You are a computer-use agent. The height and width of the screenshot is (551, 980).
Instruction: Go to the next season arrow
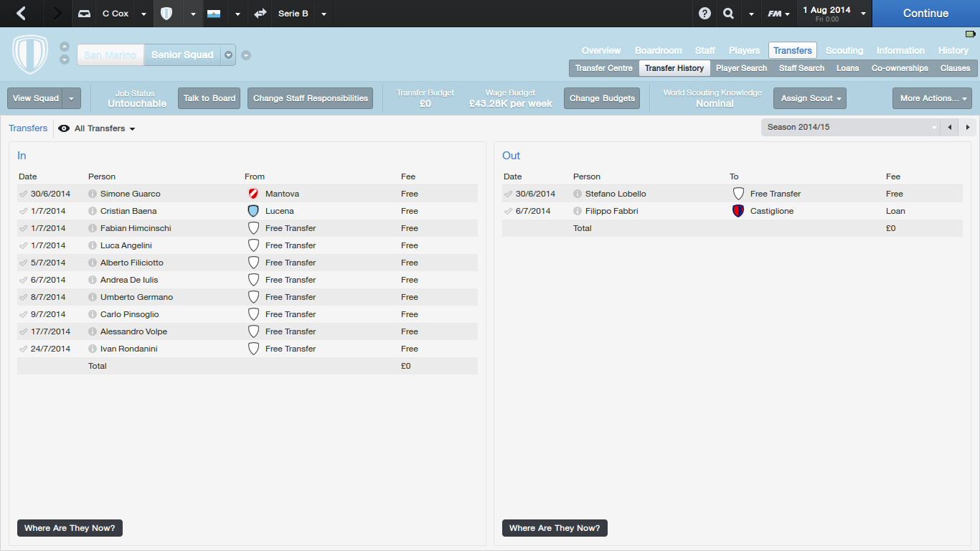(x=968, y=127)
